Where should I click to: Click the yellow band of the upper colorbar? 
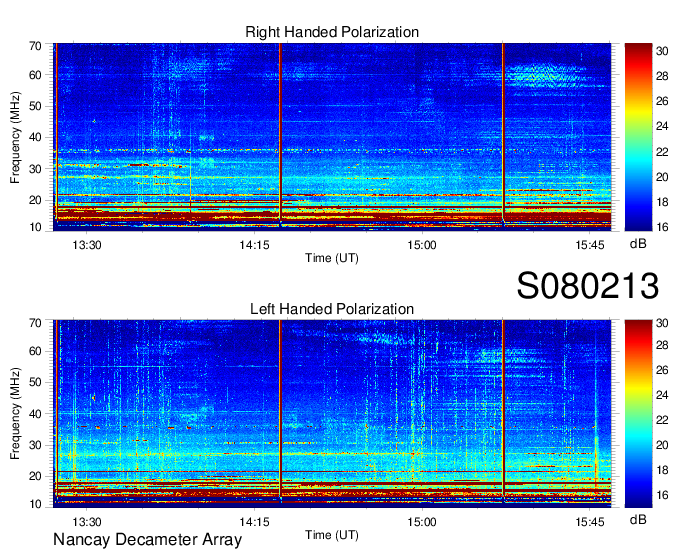638,114
